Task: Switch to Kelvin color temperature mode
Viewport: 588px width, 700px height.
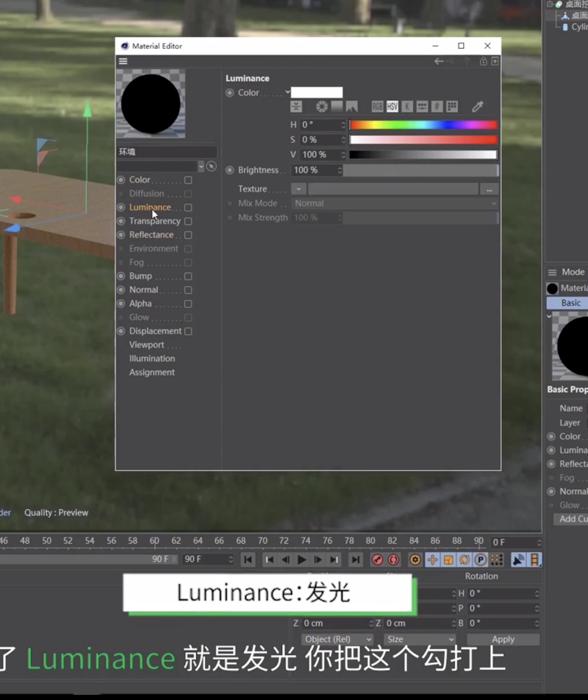Action: [x=407, y=106]
